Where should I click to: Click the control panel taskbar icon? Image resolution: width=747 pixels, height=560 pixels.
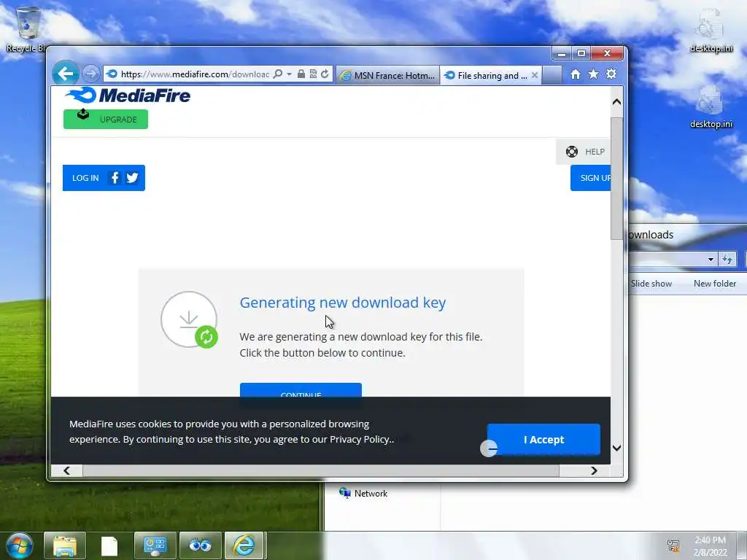point(155,545)
